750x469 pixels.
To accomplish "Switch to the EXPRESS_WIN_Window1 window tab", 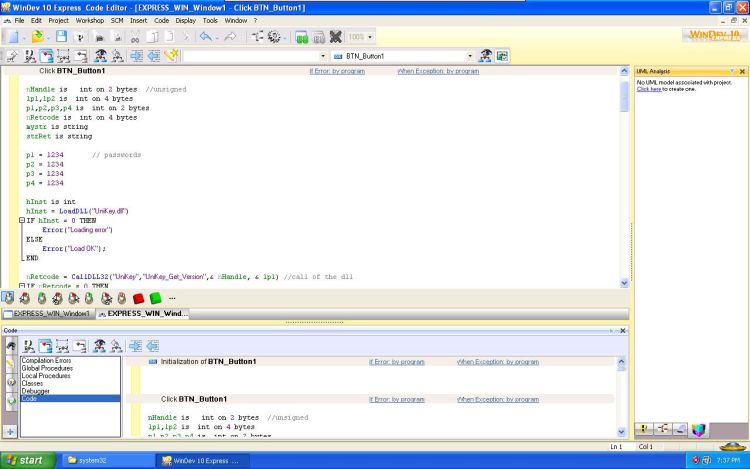I will coord(47,314).
